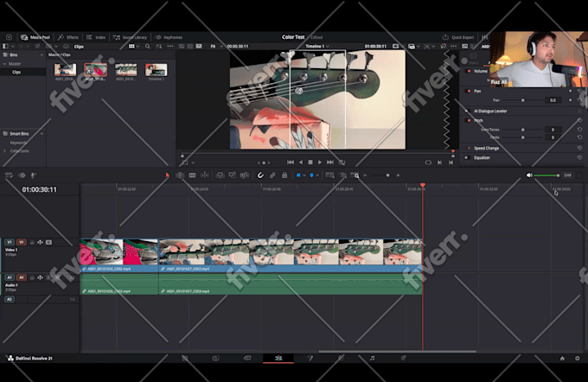Open Project Settings gear icon
Screen dimensions: 588x382
pos(577,359)
